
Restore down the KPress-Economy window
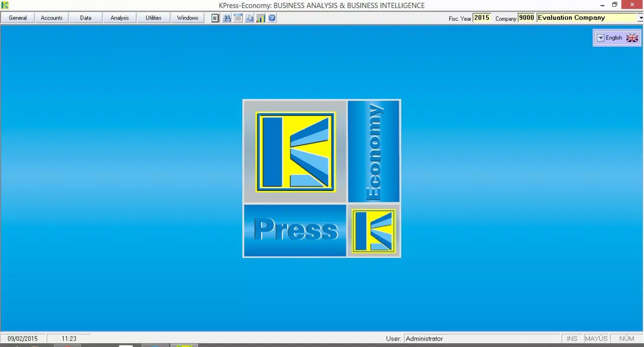(x=615, y=5)
